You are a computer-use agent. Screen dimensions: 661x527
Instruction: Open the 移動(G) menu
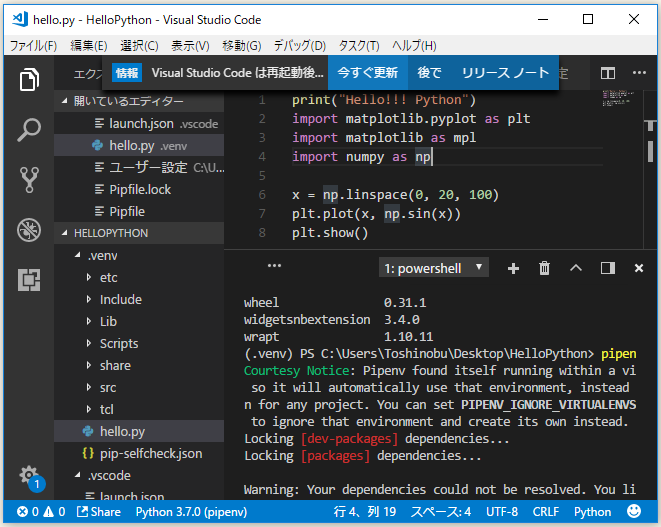[x=242, y=45]
